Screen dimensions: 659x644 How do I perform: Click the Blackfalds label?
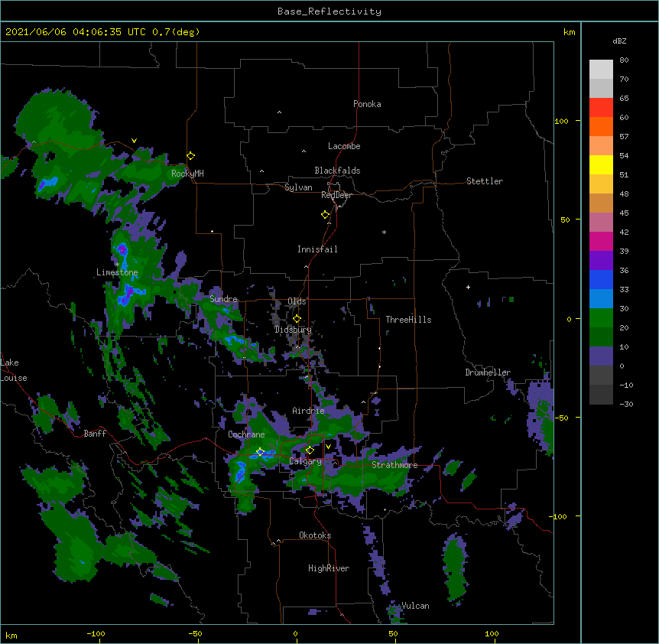(337, 171)
